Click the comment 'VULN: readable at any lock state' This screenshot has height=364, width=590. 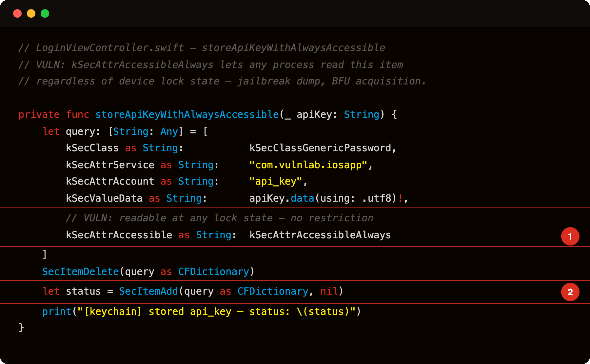click(220, 218)
